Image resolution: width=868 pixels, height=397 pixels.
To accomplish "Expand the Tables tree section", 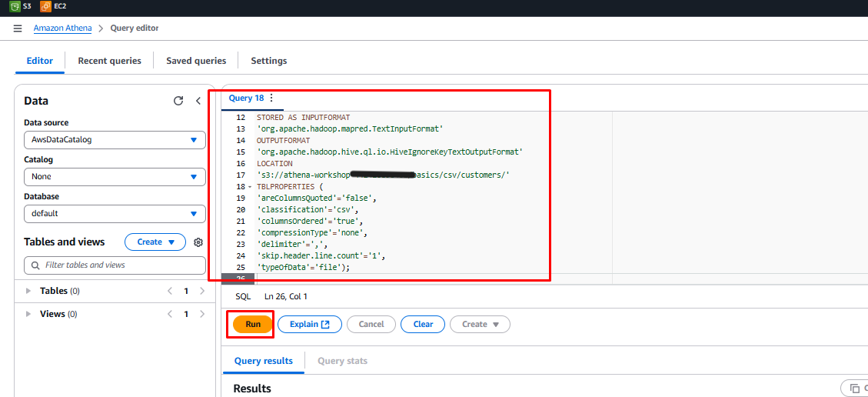I will coord(29,292).
